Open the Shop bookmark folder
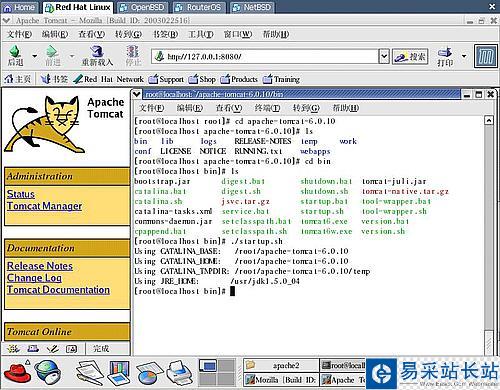The image size is (500, 390). (202, 79)
